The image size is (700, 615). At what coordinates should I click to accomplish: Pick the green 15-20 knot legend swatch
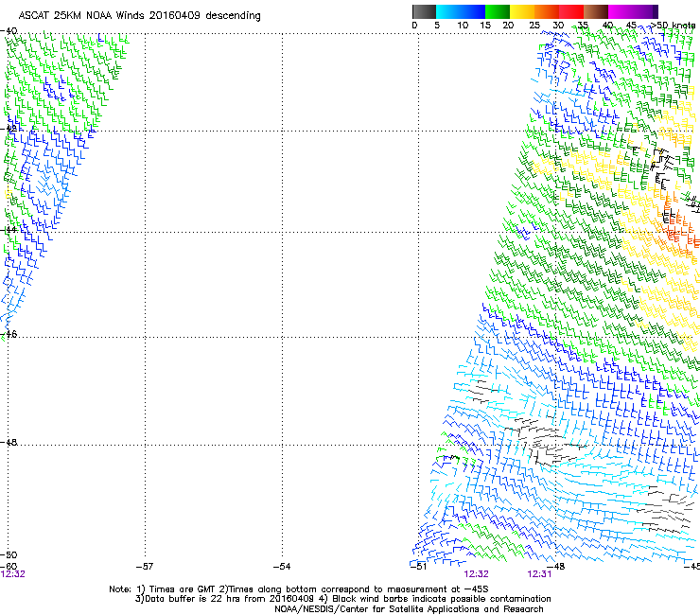click(498, 11)
